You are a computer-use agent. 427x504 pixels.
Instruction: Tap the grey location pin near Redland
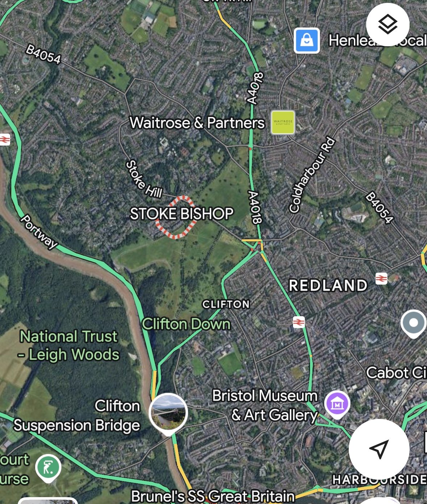[413, 323]
